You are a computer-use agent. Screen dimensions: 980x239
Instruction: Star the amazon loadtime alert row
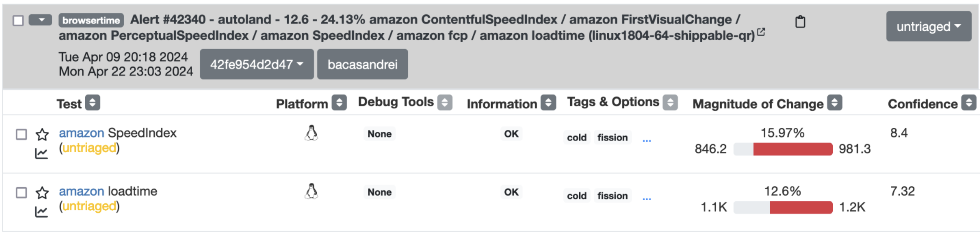pos(42,193)
